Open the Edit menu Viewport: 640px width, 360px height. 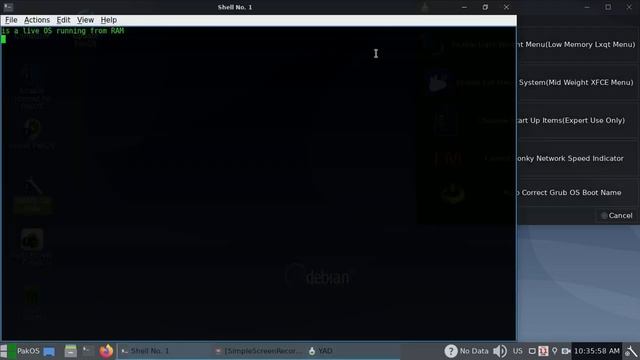click(63, 20)
